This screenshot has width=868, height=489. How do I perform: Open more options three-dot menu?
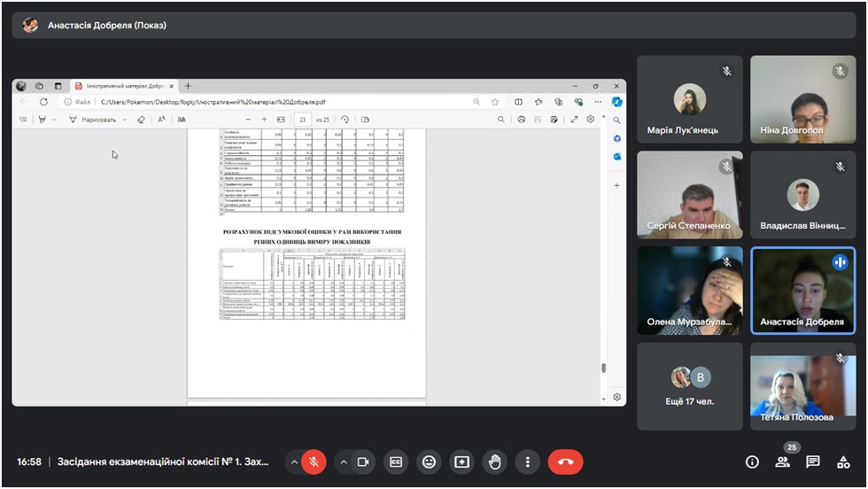tap(527, 462)
